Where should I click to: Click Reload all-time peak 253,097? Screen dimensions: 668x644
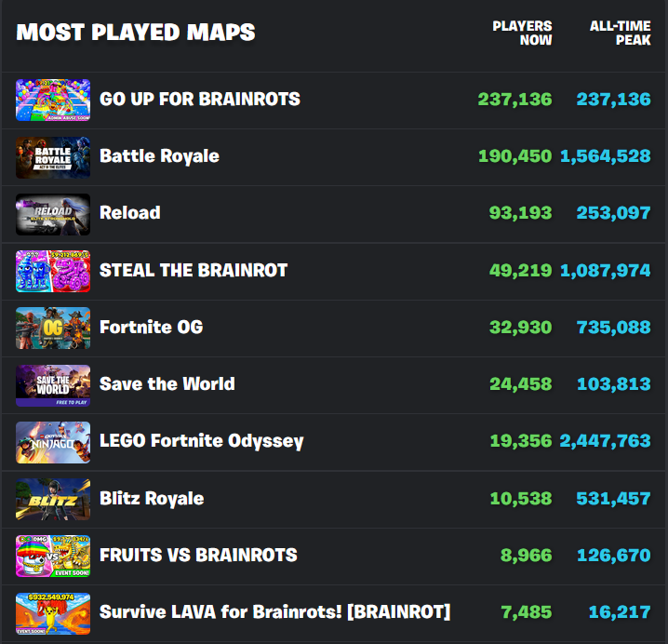click(x=613, y=213)
